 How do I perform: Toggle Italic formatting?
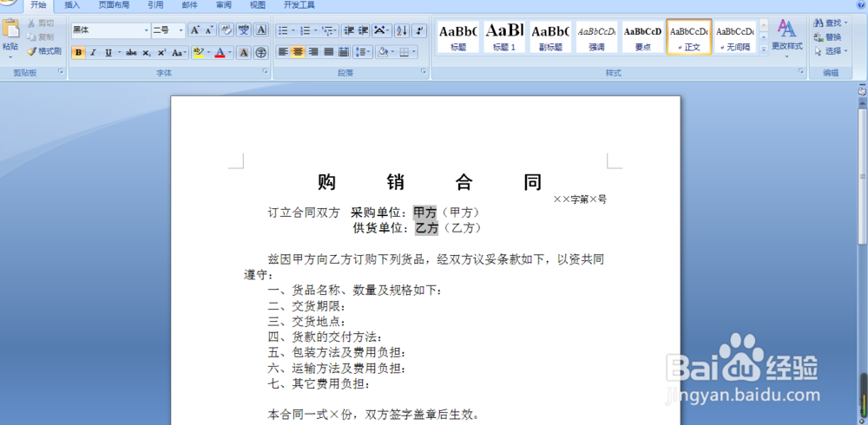pos(93,53)
